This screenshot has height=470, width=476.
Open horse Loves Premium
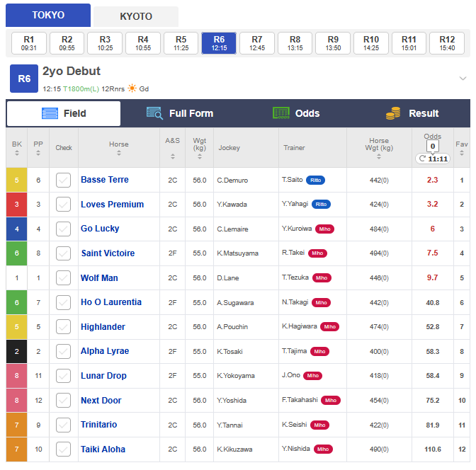113,204
